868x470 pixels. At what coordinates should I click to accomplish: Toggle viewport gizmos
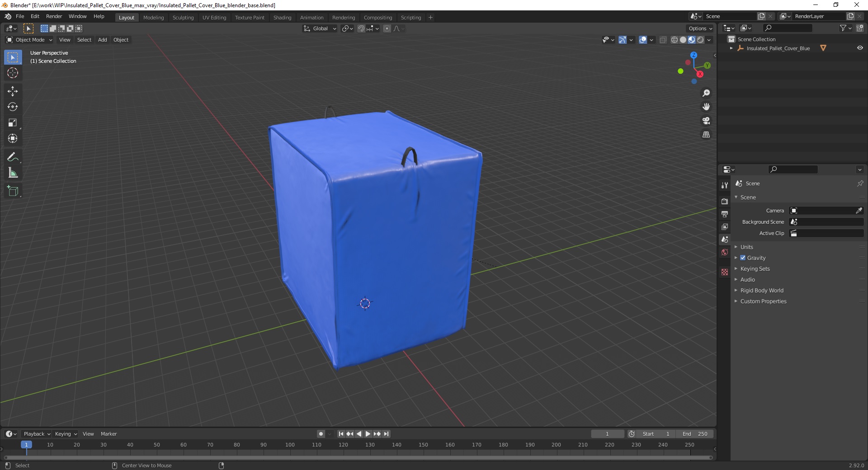pos(623,40)
